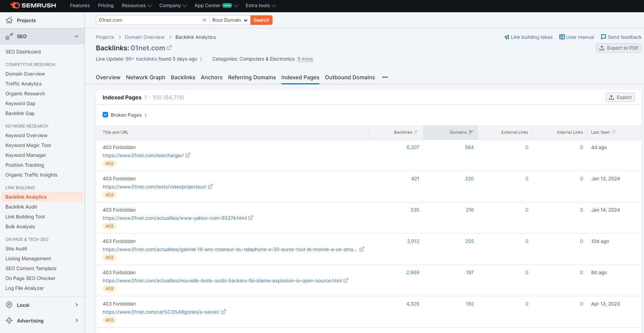Switch to the Backlinks tab
The image size is (644, 333).
(183, 77)
